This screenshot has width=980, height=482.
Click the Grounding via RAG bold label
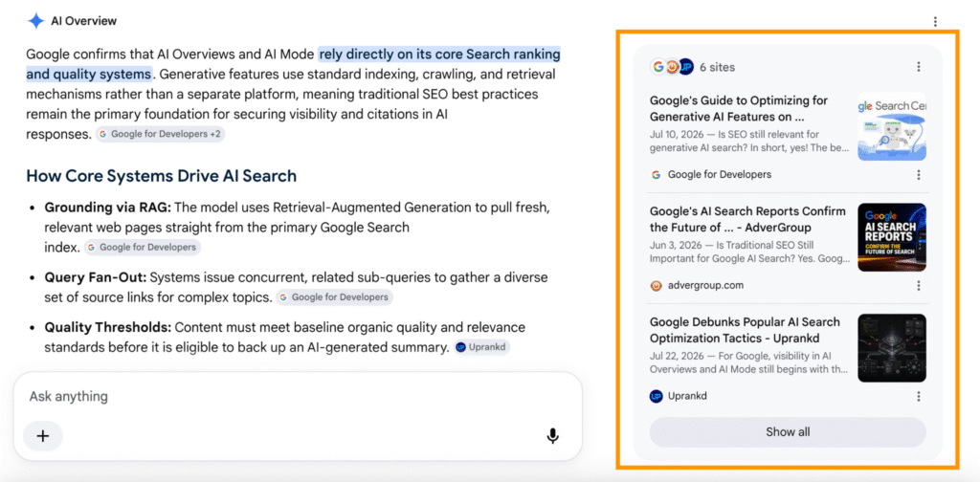click(x=107, y=208)
